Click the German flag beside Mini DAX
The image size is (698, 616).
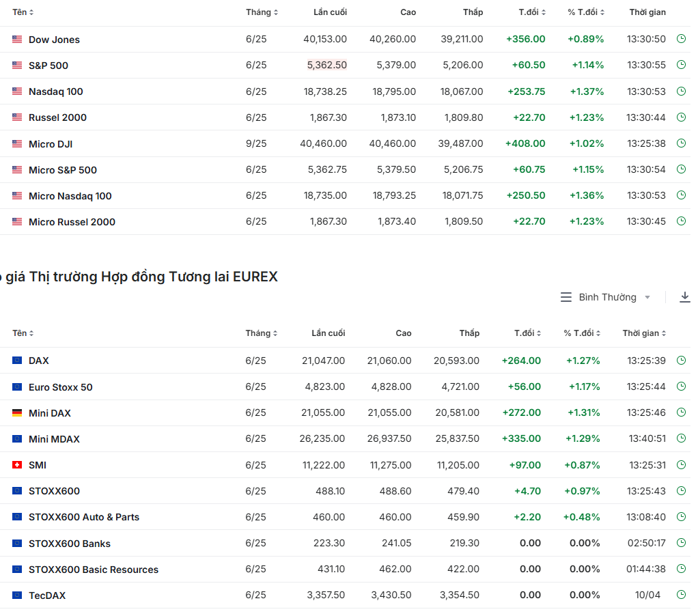pyautogui.click(x=17, y=413)
